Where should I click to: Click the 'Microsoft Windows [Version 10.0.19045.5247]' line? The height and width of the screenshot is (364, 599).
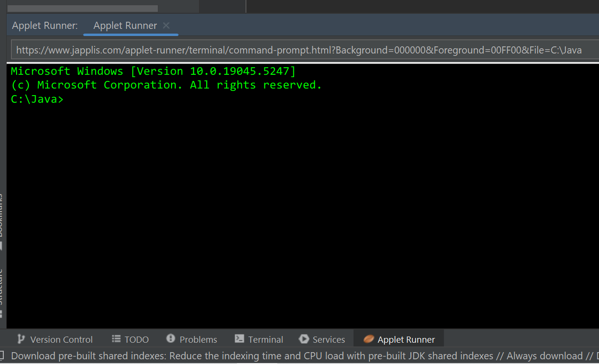[x=153, y=71]
